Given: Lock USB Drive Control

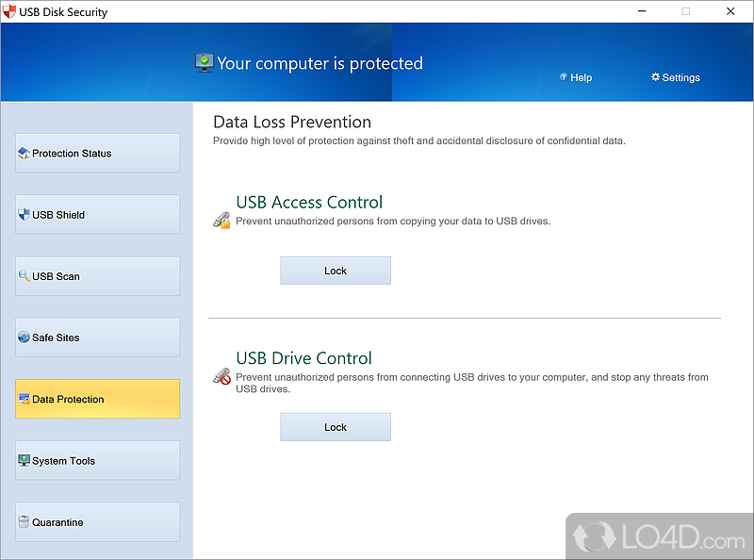Looking at the screenshot, I should click(336, 427).
